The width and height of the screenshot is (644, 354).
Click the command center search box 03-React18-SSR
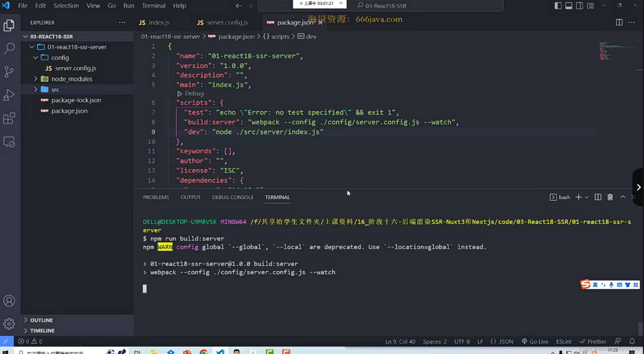point(380,6)
